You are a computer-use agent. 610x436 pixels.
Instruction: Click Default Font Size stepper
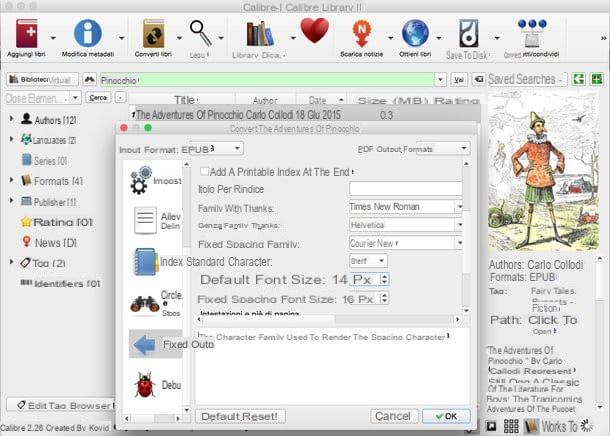click(x=384, y=279)
